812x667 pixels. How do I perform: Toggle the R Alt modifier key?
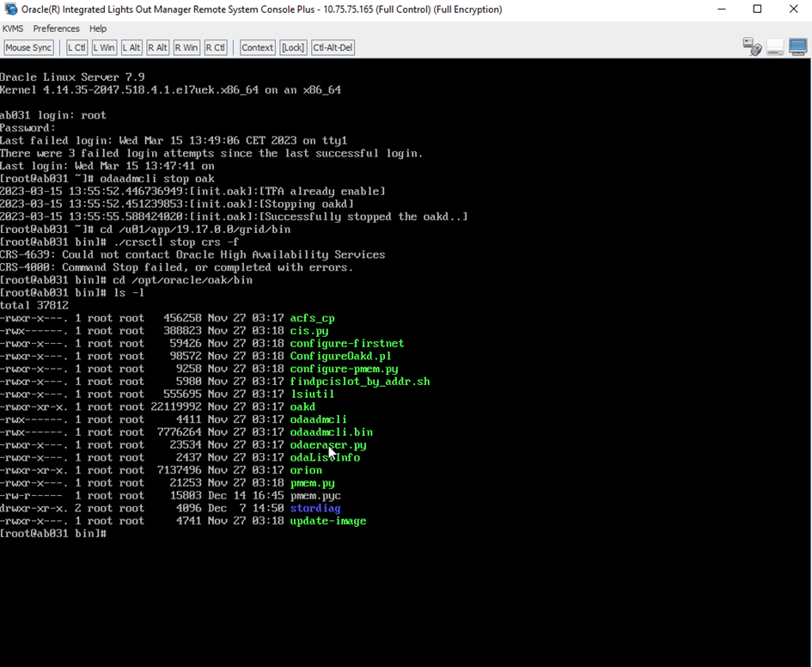point(157,48)
